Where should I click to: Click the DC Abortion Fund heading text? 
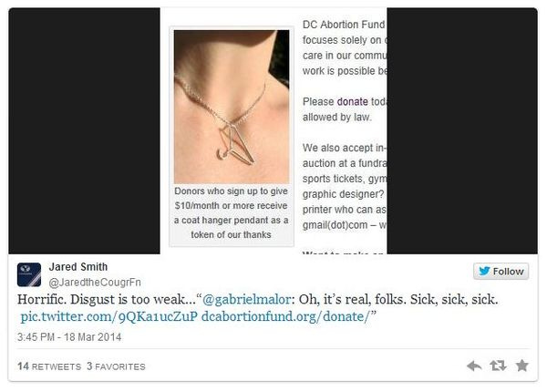coord(344,25)
